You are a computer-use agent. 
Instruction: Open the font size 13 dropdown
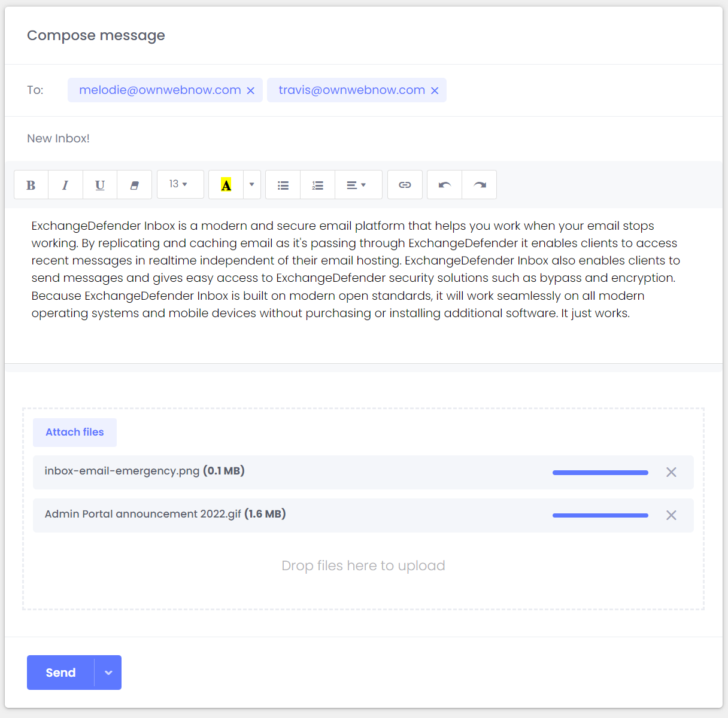(180, 184)
